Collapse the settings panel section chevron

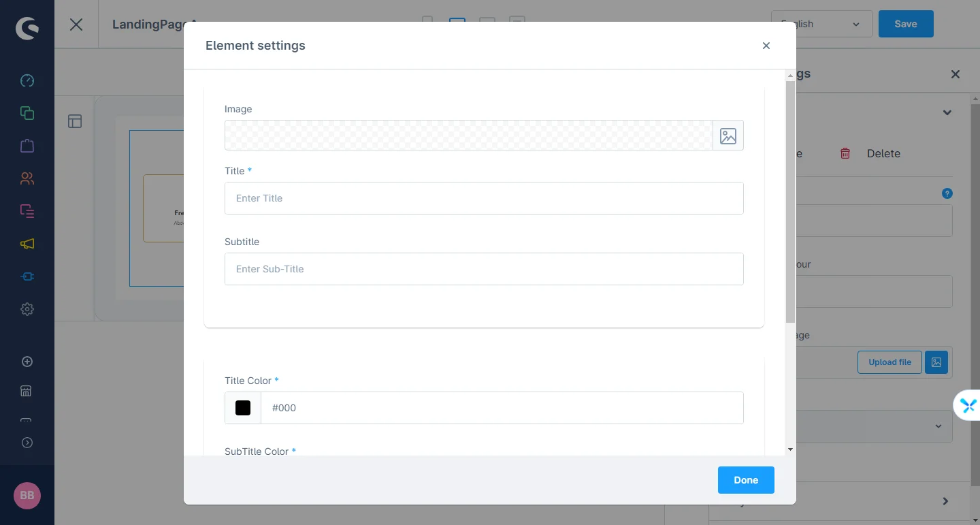(947, 112)
